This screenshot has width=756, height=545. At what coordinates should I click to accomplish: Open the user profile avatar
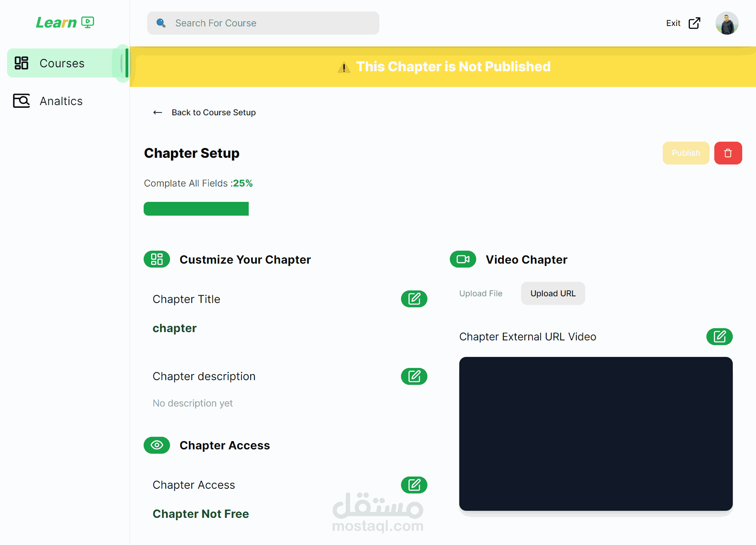[726, 23]
